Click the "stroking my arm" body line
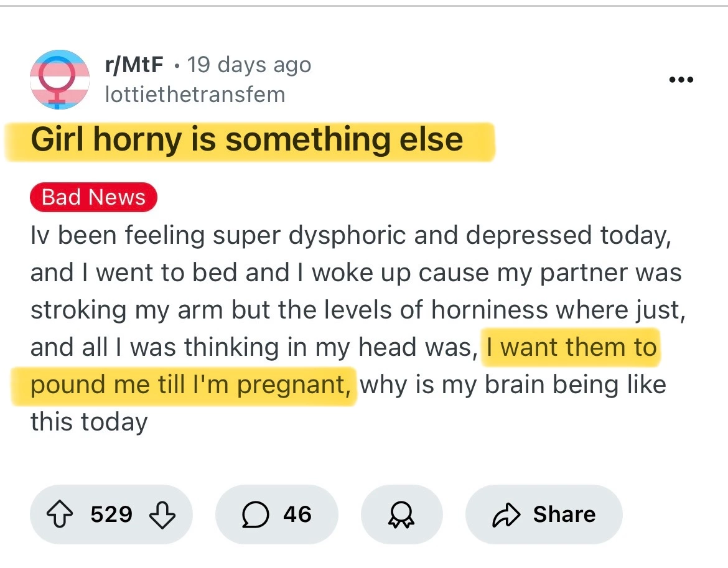 coord(358,310)
